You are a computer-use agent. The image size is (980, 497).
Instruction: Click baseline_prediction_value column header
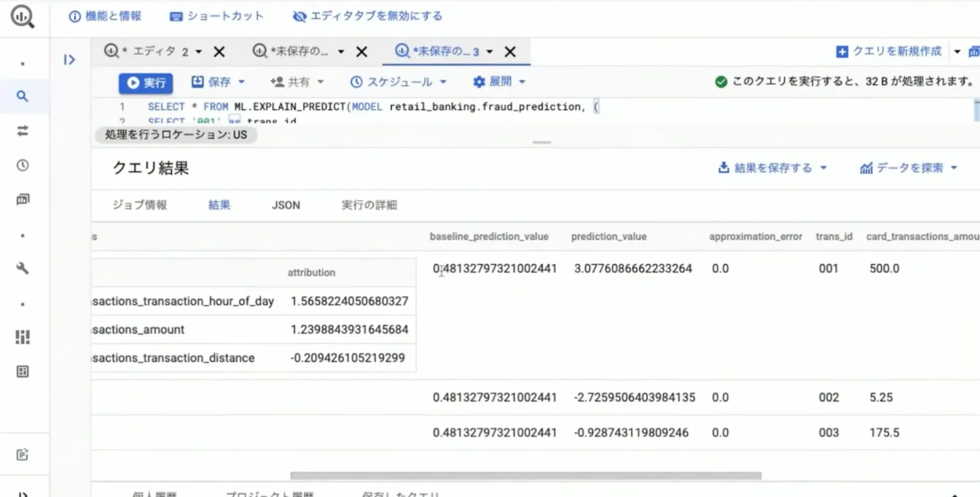(489, 236)
